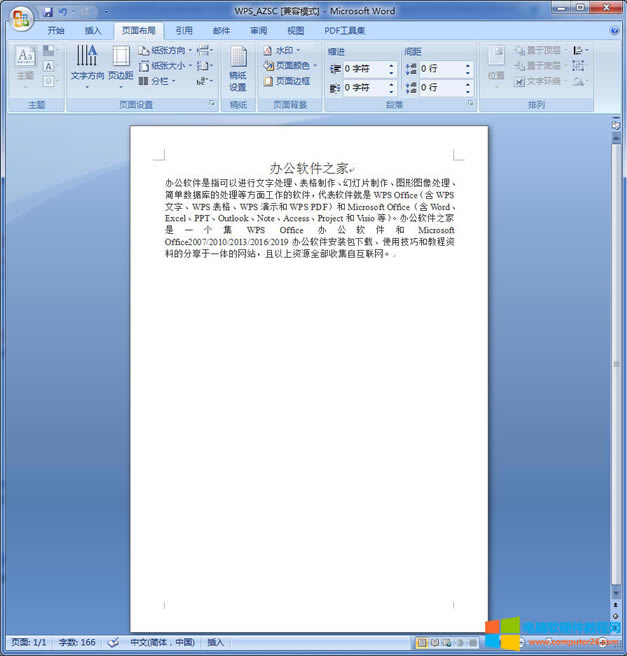This screenshot has height=656, width=627.
Task: Click the Word Help question mark icon
Action: pyautogui.click(x=614, y=31)
